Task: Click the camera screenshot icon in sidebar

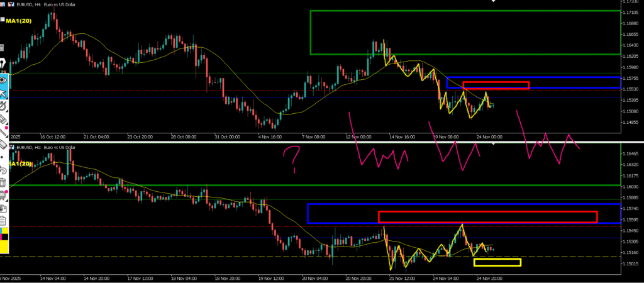Action: pos(3,208)
